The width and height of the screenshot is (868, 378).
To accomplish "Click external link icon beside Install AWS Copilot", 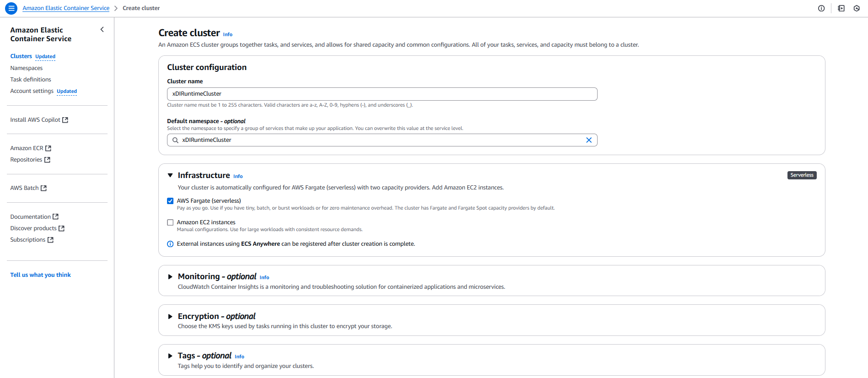I will pyautogui.click(x=65, y=120).
